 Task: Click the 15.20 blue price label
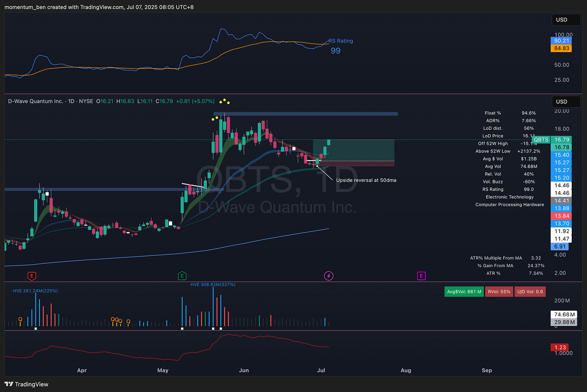tap(561, 178)
